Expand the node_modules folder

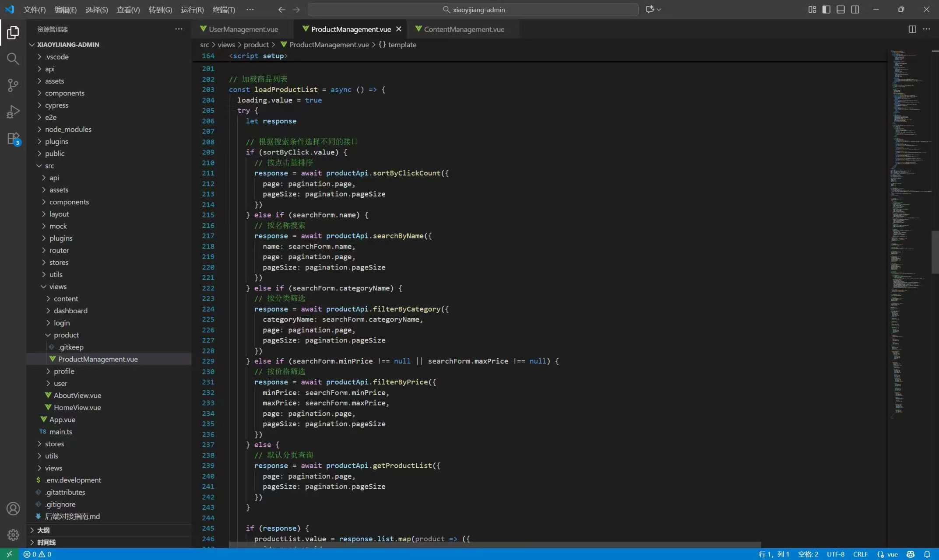click(68, 129)
